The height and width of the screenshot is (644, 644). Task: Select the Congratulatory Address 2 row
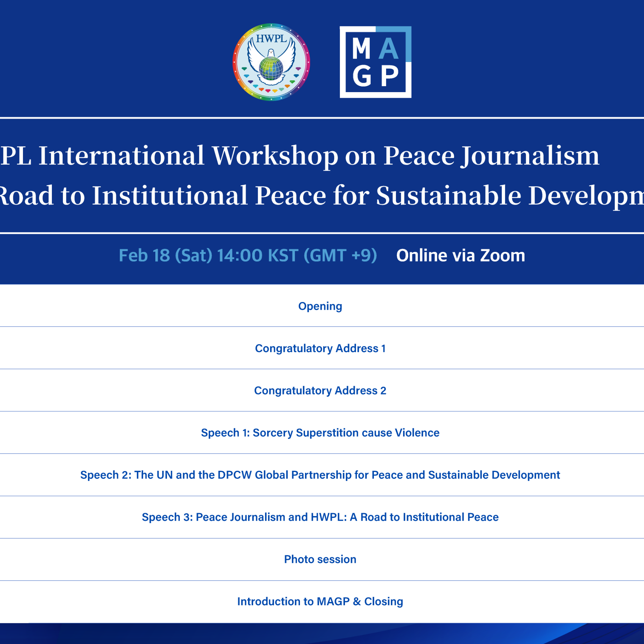[x=320, y=390]
